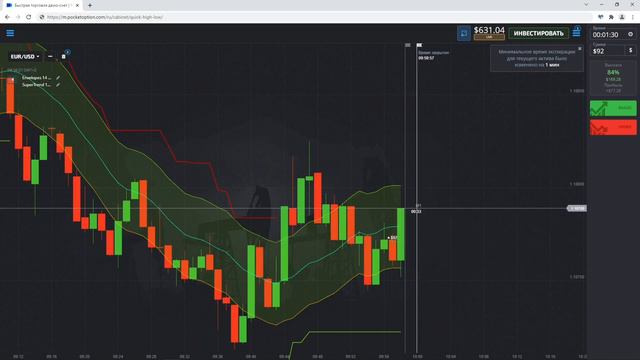Image resolution: width=640 pixels, height=360 pixels.
Task: Open the browser extensions puzzle icon
Action: 611,17
